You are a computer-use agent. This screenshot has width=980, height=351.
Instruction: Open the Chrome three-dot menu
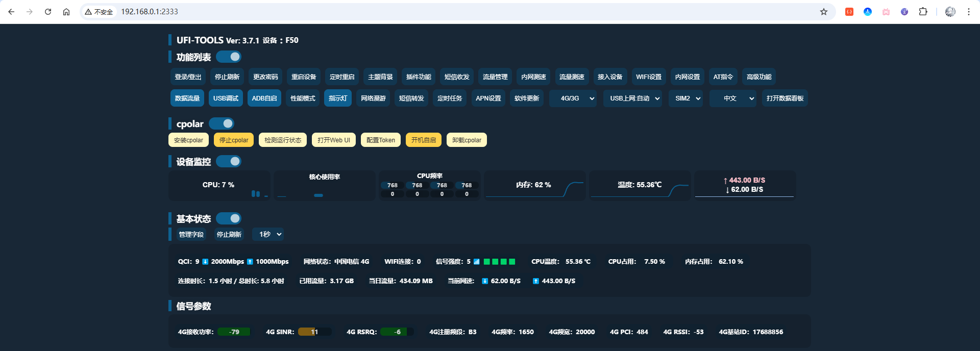(x=968, y=12)
